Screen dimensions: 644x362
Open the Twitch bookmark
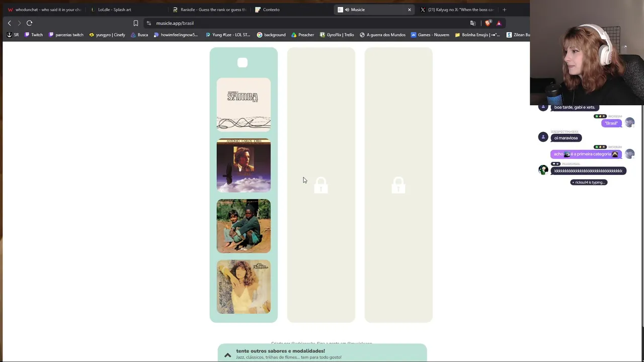(34, 35)
